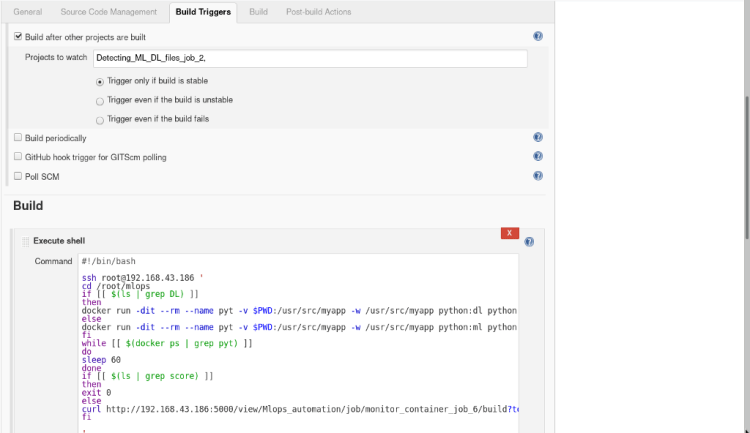This screenshot has width=750, height=433.
Task: Enable GitHub hook trigger for GITScm polling
Action: [18, 156]
